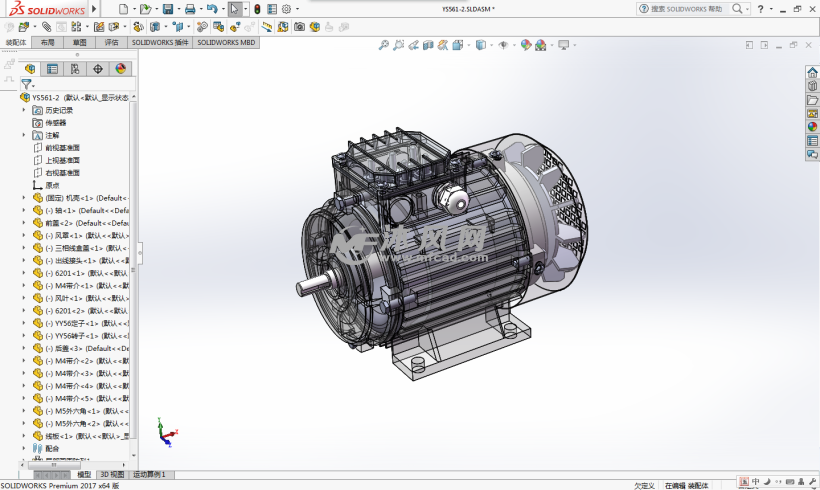Toggle the Section View icon
The width and height of the screenshot is (820, 490).
428,45
